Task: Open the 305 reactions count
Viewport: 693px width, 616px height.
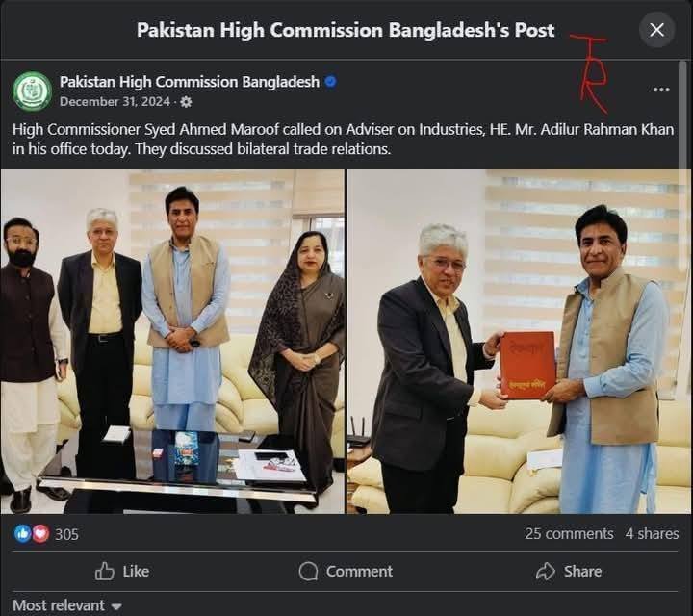Action: (x=66, y=534)
